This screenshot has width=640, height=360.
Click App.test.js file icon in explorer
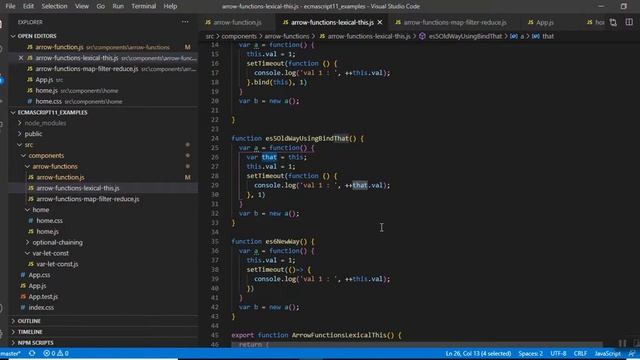[23, 297]
